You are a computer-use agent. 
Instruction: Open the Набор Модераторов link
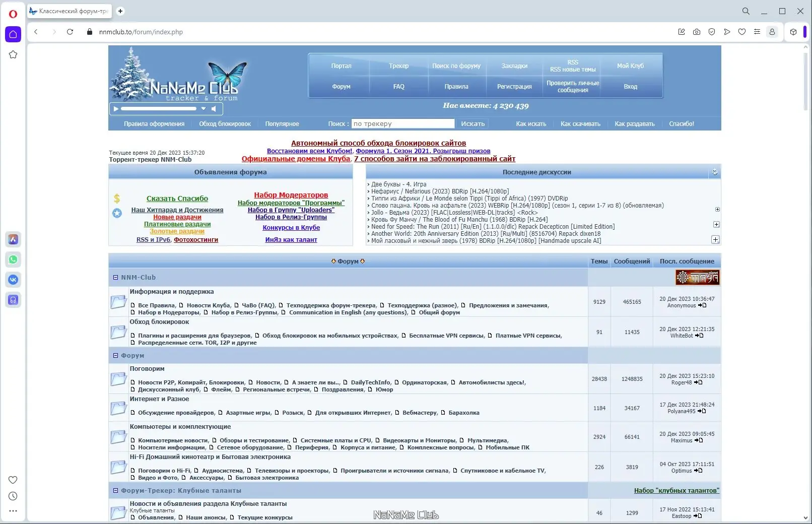(291, 195)
